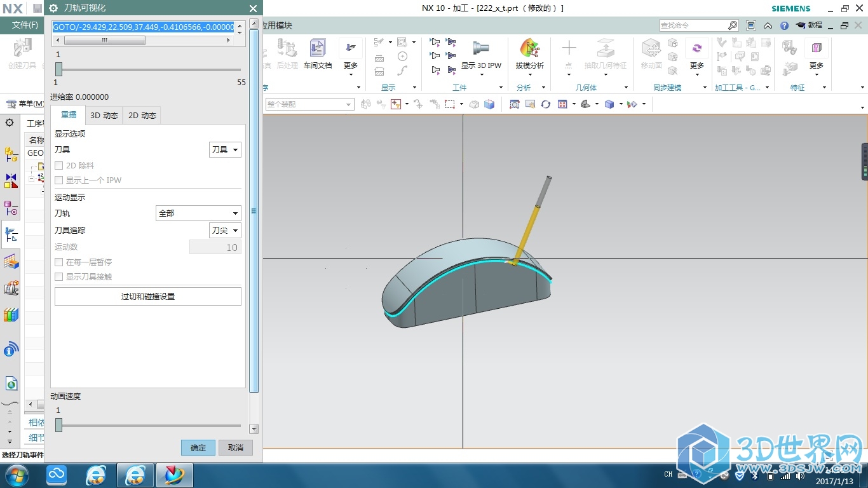868x488 pixels.
Task: Toggle the 显示上一个 IPW checkbox
Action: coord(59,180)
